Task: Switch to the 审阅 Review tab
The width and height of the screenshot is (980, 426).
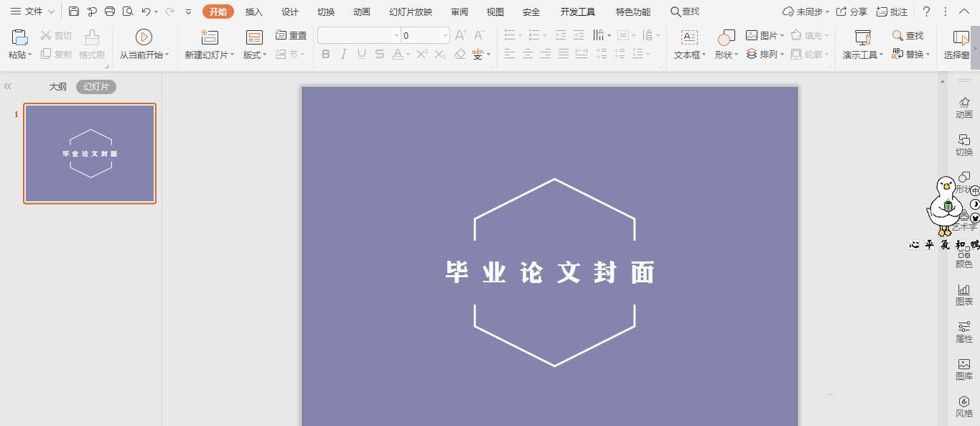Action: [459, 11]
